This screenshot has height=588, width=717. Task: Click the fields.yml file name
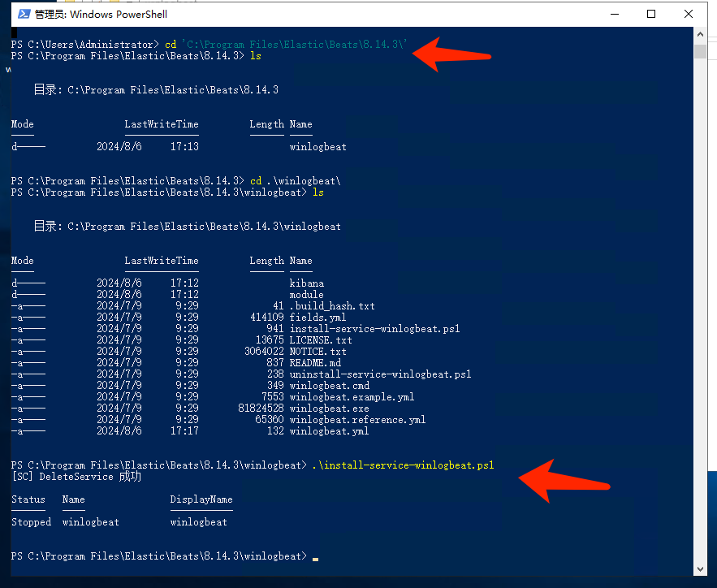pyautogui.click(x=317, y=318)
